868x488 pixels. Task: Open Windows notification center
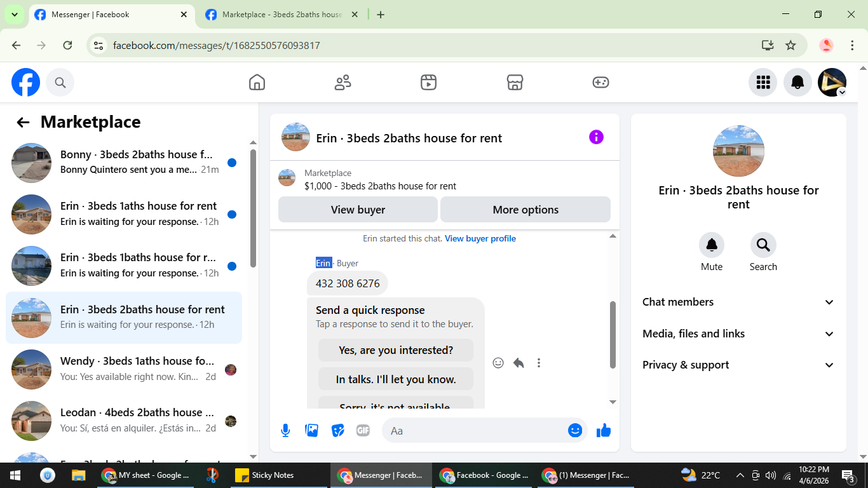tap(848, 475)
